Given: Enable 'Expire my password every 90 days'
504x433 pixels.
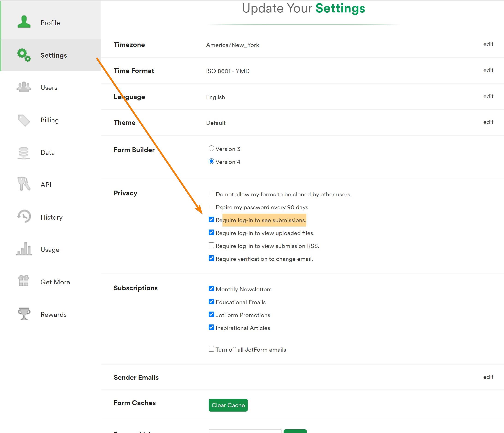Looking at the screenshot, I should 211,207.
